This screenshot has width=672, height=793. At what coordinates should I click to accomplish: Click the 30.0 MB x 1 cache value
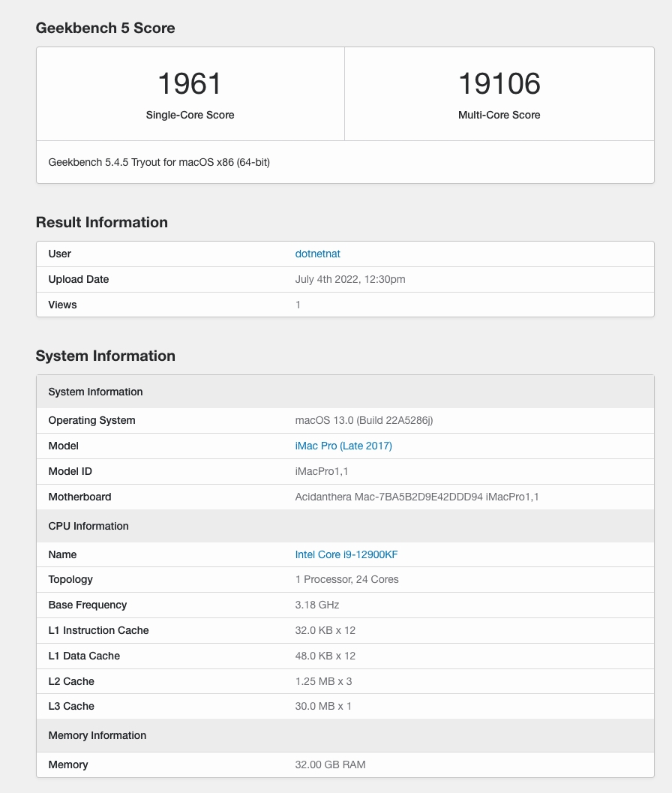point(323,707)
